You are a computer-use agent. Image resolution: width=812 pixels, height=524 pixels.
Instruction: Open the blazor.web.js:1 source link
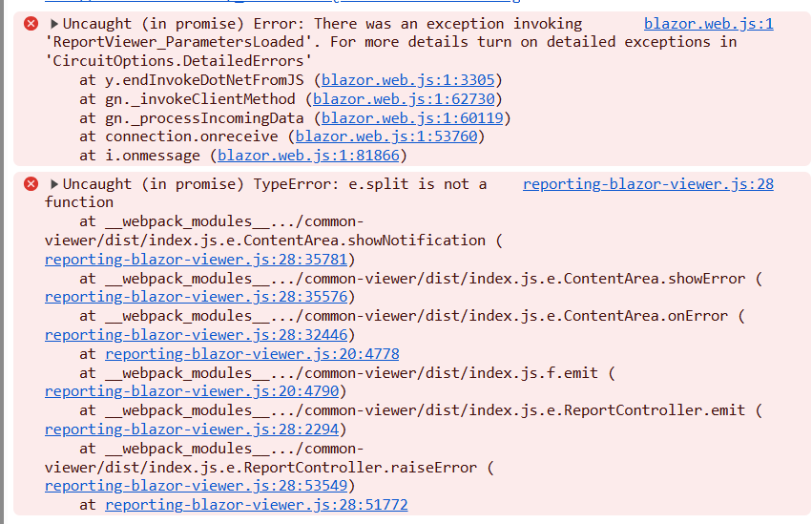(708, 23)
